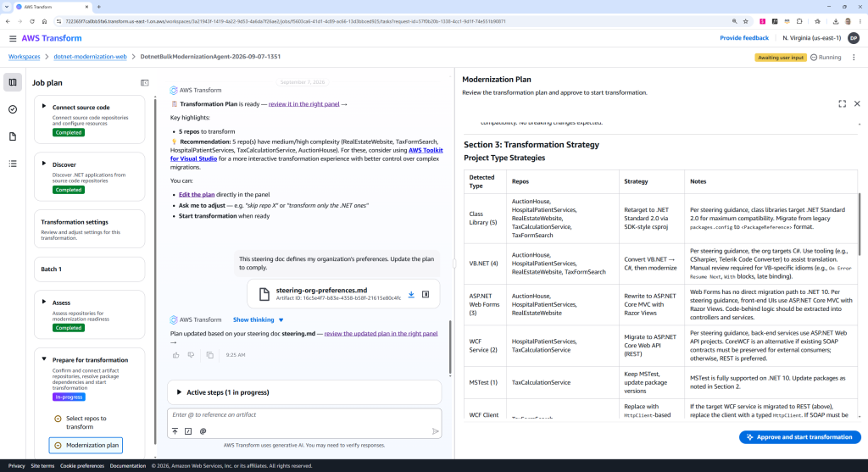Open the AWS Transform hamburger menu
This screenshot has width=868, height=472.
coord(12,38)
